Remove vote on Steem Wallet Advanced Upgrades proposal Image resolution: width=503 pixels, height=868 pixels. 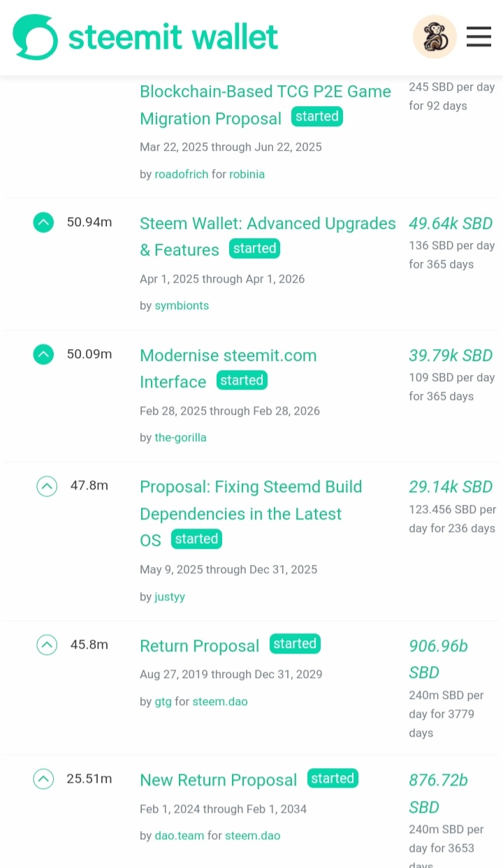pyautogui.click(x=43, y=223)
